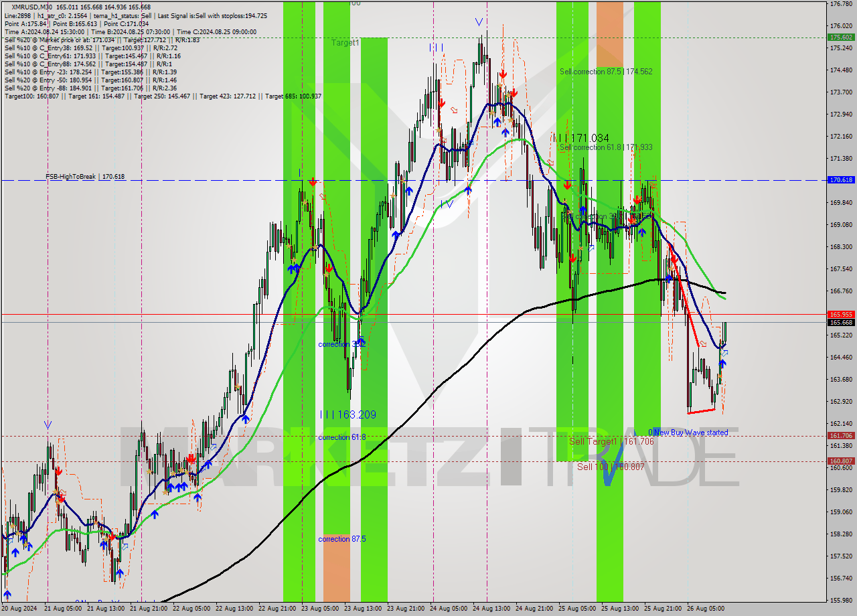The width and height of the screenshot is (857, 616).
Task: Click the black 165.668 current price tag
Action: click(x=841, y=322)
